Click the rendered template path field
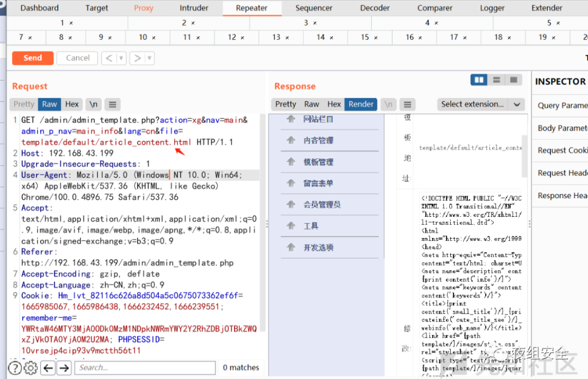 pyautogui.click(x=470, y=148)
